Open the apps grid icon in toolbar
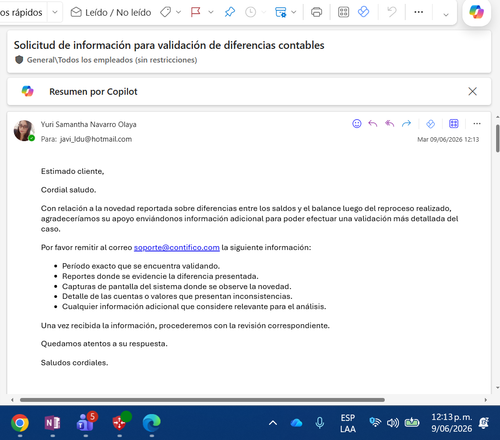500x440 pixels. coord(343,12)
